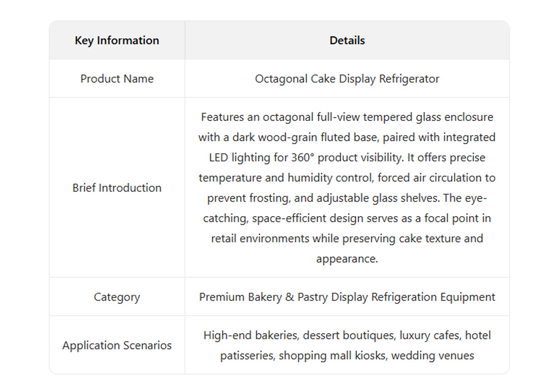Screen dimensions: 560x392
Task: Click the Premium Bakery & Pastry category value
Action: [x=347, y=297]
